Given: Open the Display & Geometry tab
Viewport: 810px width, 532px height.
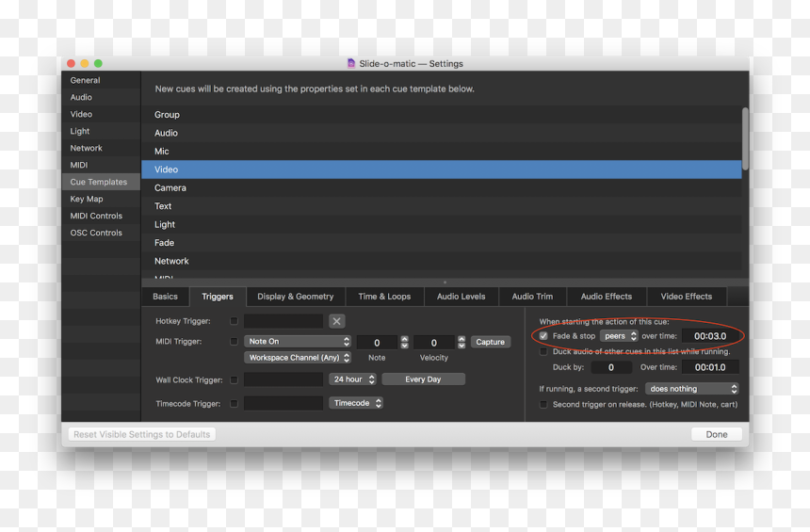Looking at the screenshot, I should pyautogui.click(x=296, y=297).
